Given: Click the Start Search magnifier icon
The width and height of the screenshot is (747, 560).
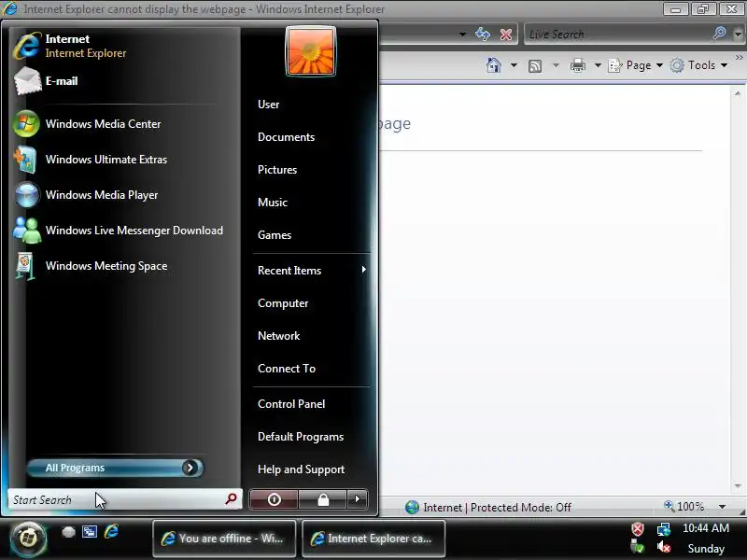Looking at the screenshot, I should coord(231,499).
